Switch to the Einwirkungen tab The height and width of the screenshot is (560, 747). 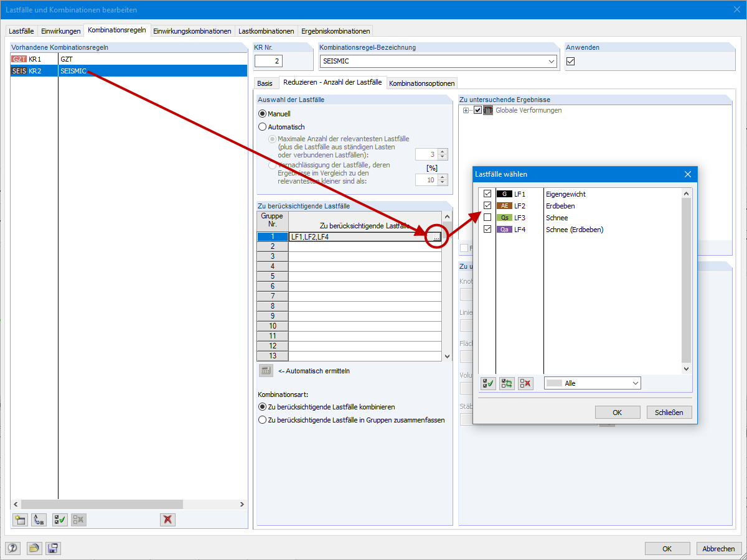pyautogui.click(x=60, y=30)
